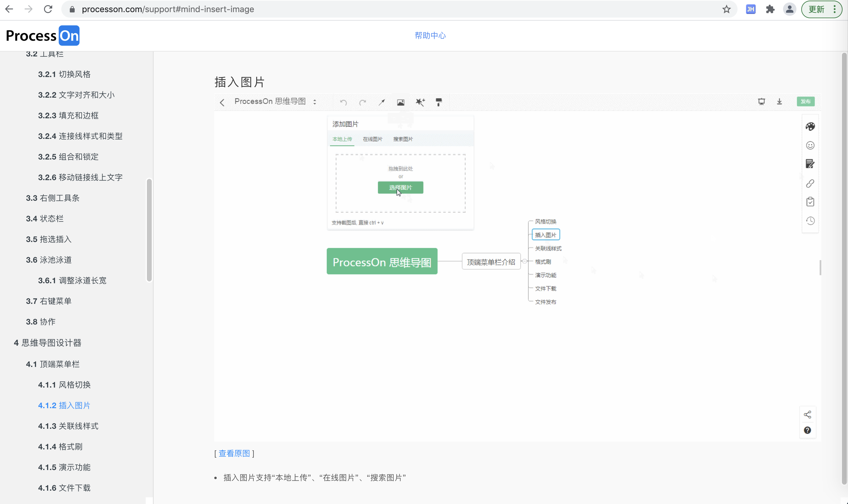Click the insert image toolbar icon
The height and width of the screenshot is (504, 848).
point(401,101)
